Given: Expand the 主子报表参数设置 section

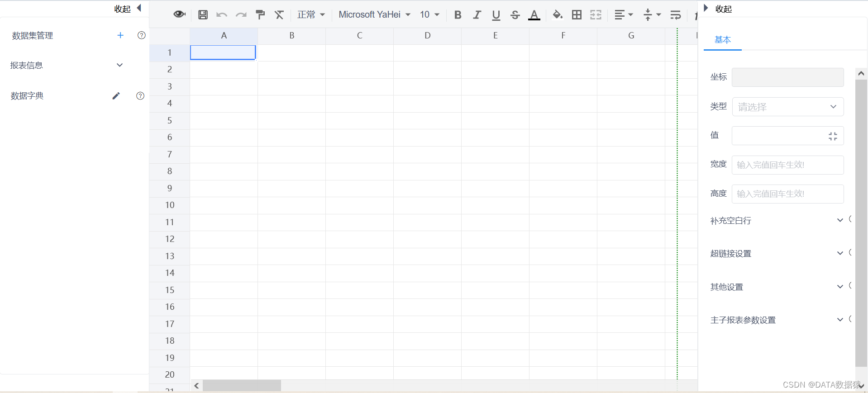Looking at the screenshot, I should 840,319.
